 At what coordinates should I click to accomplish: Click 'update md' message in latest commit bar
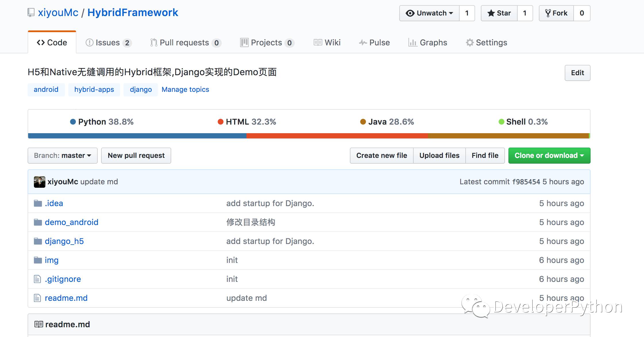pyautogui.click(x=99, y=182)
